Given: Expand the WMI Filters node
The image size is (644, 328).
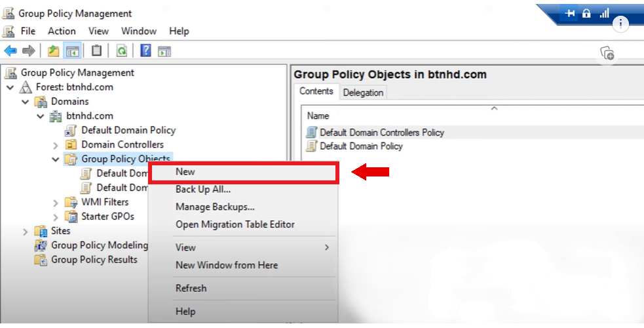Looking at the screenshot, I should pos(56,203).
